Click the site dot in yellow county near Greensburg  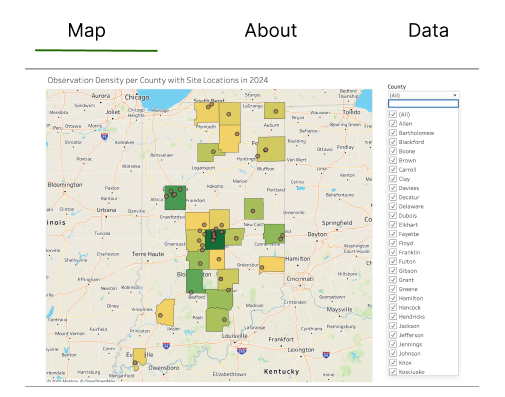coord(262,267)
